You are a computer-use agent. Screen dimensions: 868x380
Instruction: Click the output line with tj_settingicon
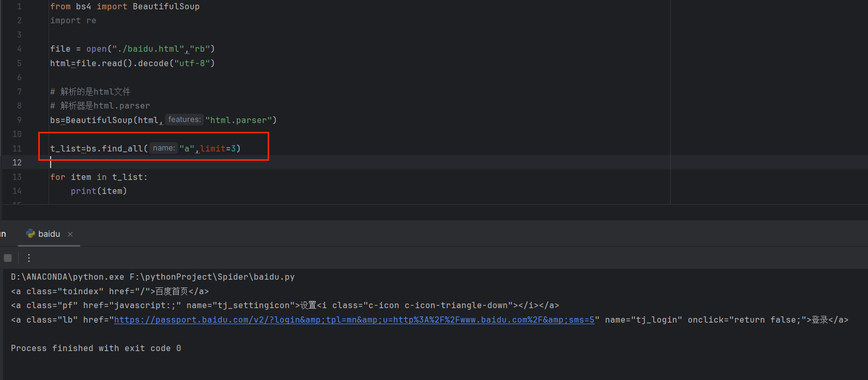tap(285, 306)
